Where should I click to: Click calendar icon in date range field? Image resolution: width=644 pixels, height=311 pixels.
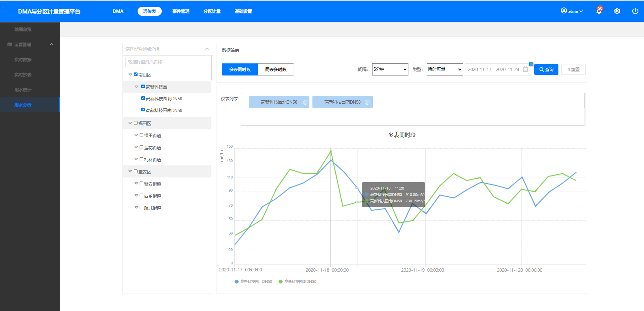tap(525, 69)
